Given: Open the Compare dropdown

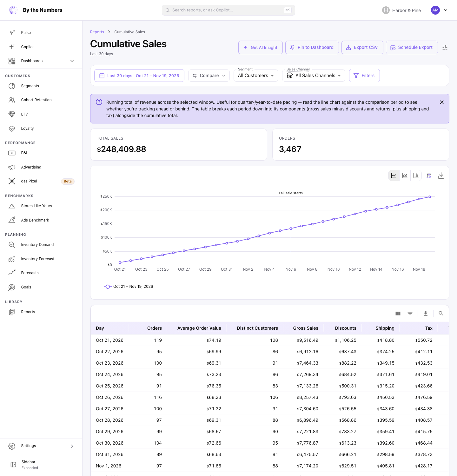Looking at the screenshot, I should pyautogui.click(x=209, y=76).
